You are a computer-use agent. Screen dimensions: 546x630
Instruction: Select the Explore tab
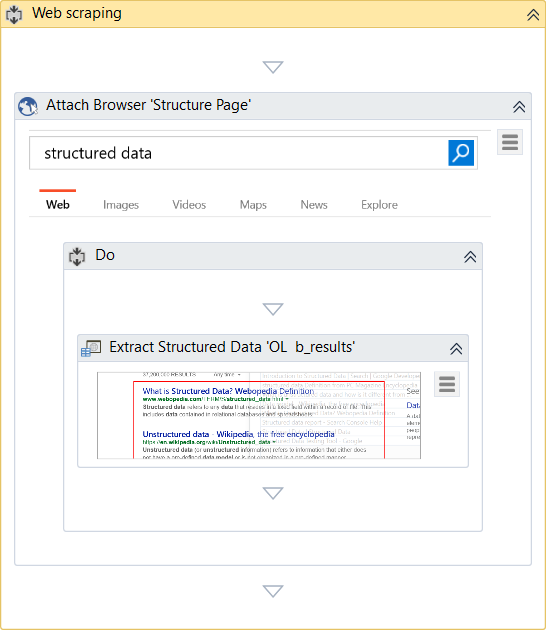(379, 205)
